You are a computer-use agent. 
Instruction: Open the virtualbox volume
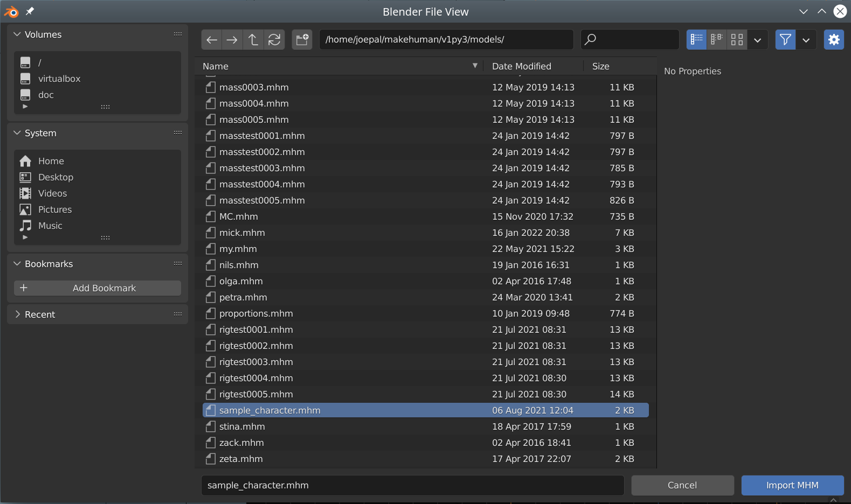click(97, 79)
